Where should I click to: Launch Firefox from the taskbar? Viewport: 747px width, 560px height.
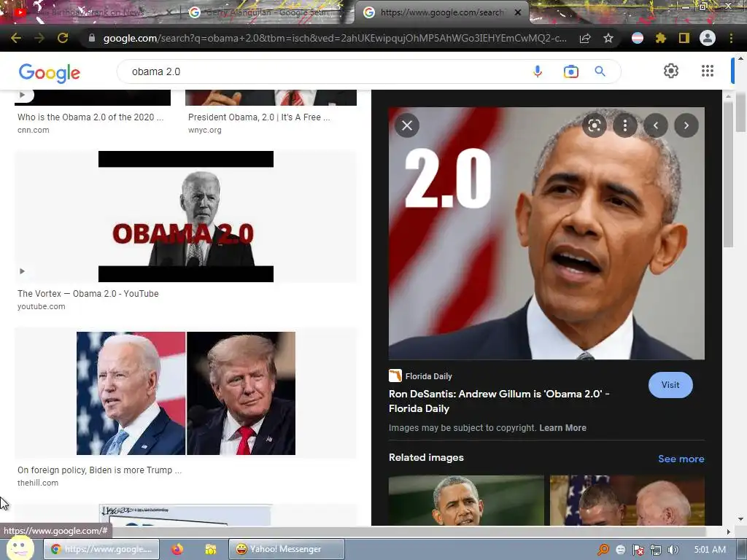(177, 549)
